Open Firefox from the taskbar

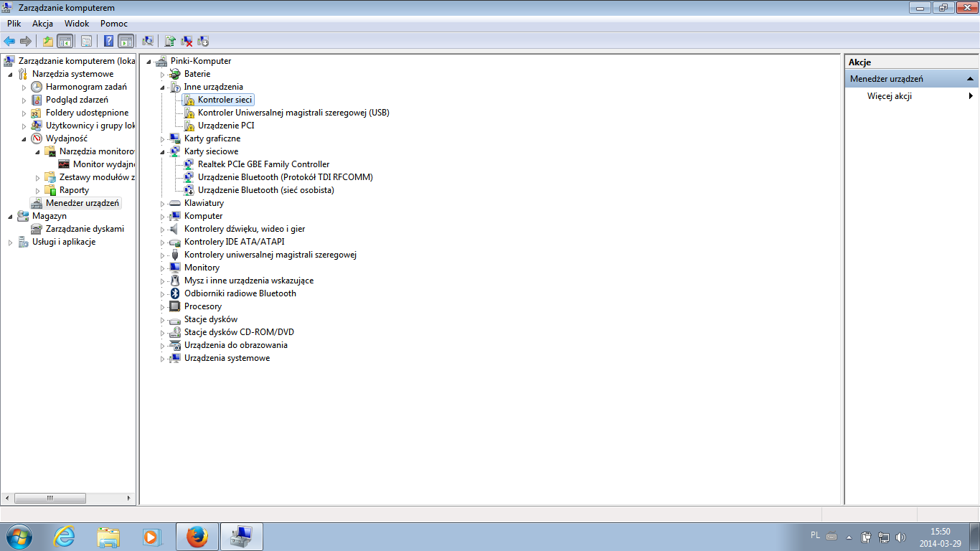197,537
